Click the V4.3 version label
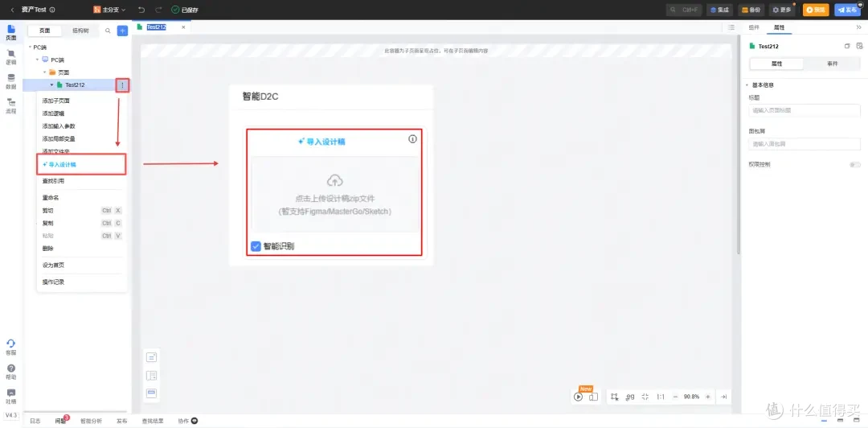Viewport: 868px width, 428px height. (x=11, y=414)
